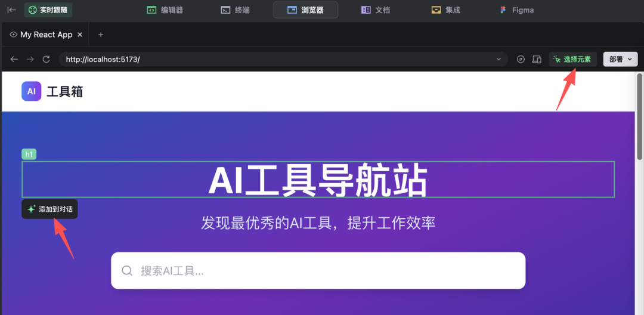Click the 工具箱 header title
The image size is (644, 315).
click(x=65, y=91)
